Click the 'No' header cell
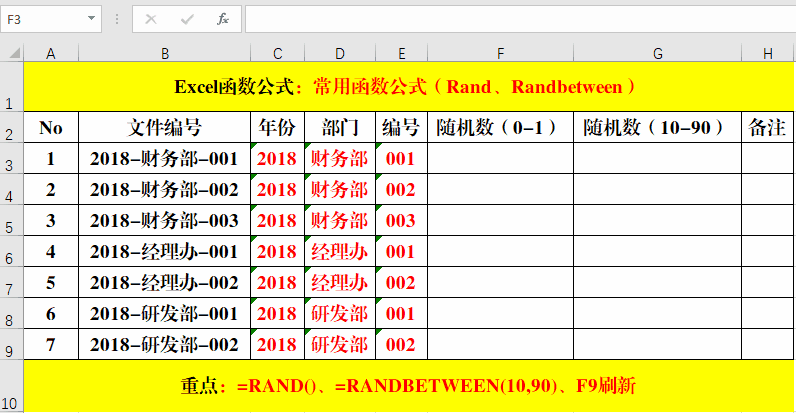Screen dimensions: 796x413 click(x=51, y=127)
